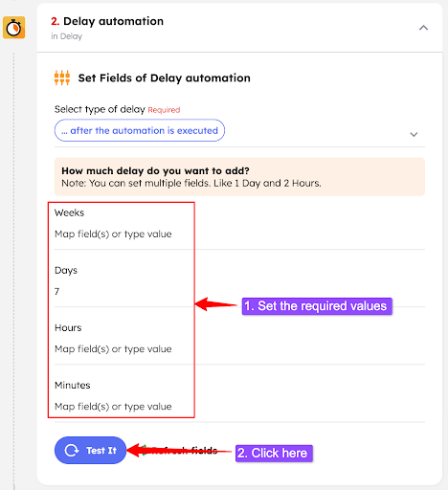448x490 pixels.
Task: Open the Select type of delay dropdown arrow
Action: tap(414, 134)
